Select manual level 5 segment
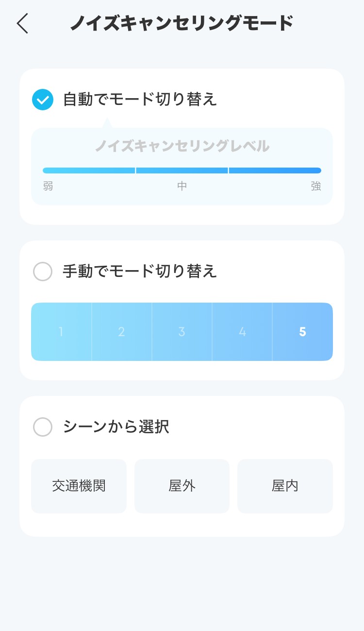 [x=302, y=332]
